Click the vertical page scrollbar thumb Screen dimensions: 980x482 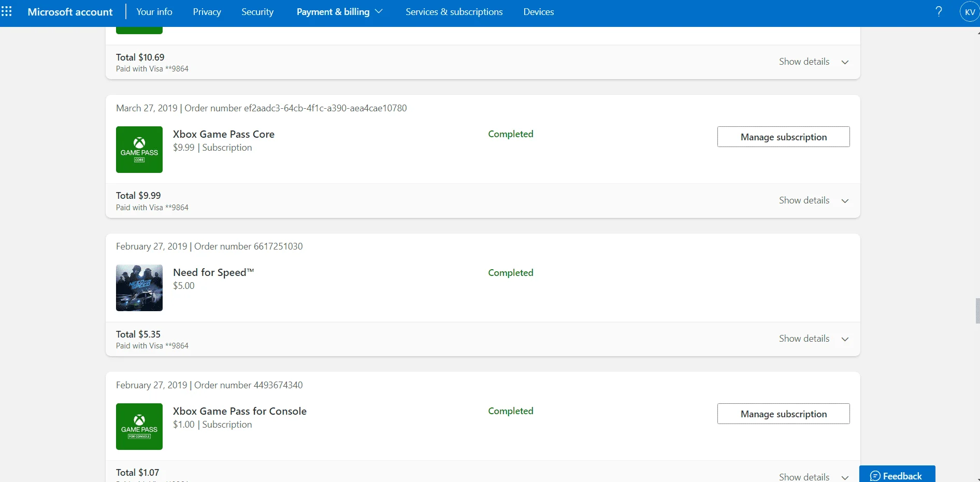click(x=977, y=311)
